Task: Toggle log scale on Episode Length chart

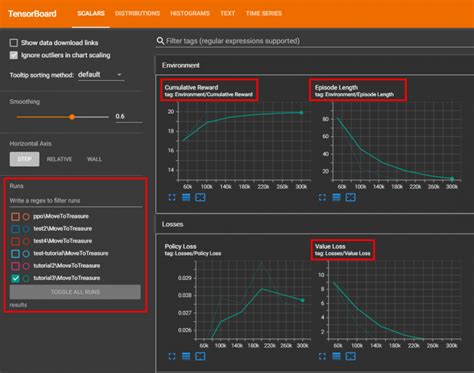Action: 336,197
